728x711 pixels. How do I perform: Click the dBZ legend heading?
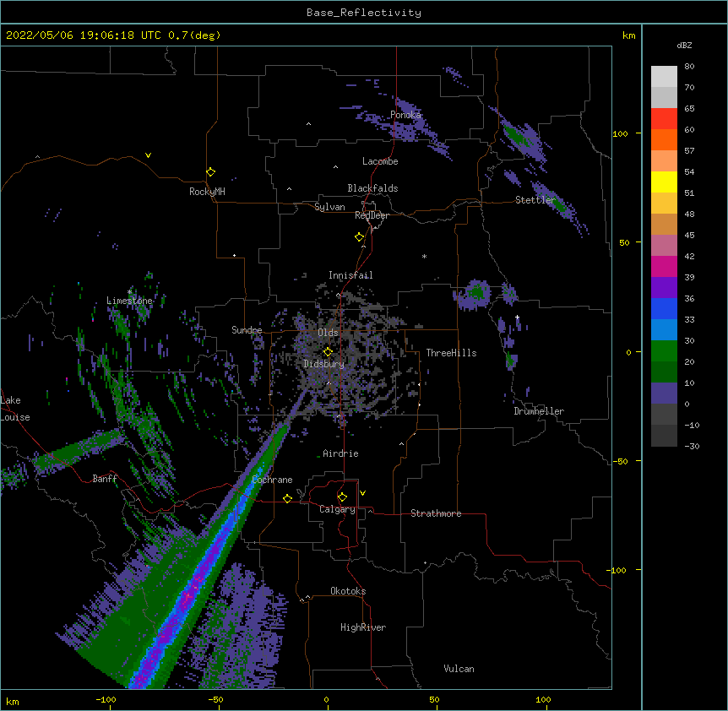click(x=684, y=45)
